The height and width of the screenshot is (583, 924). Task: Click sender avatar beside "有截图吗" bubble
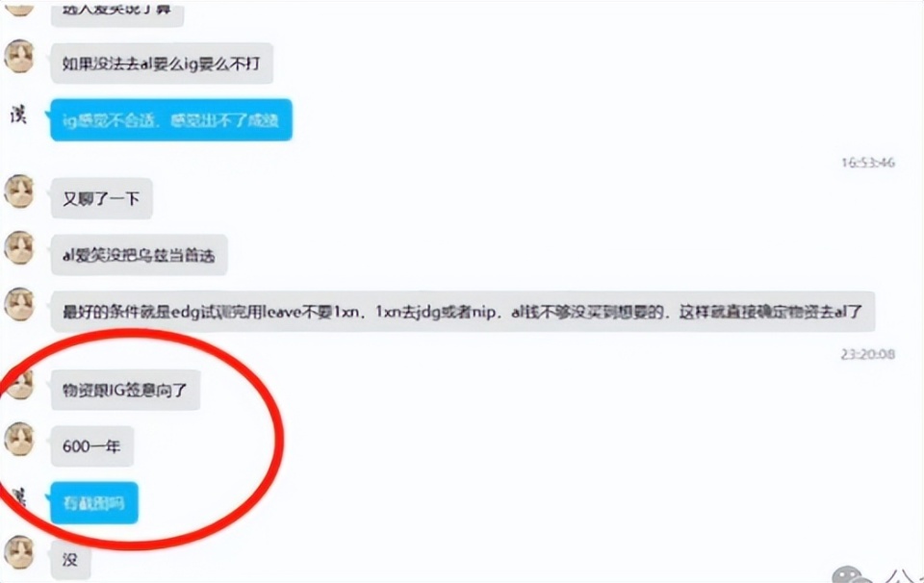click(20, 497)
